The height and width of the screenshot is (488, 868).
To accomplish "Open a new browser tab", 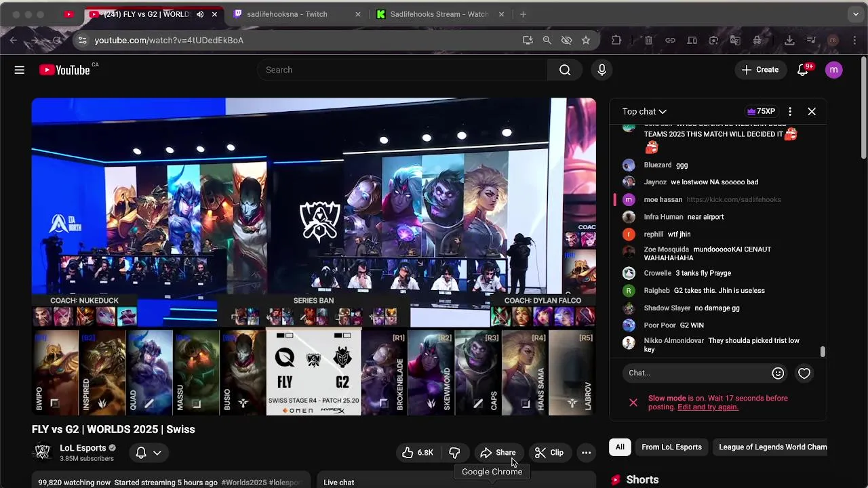I will 523,14.
